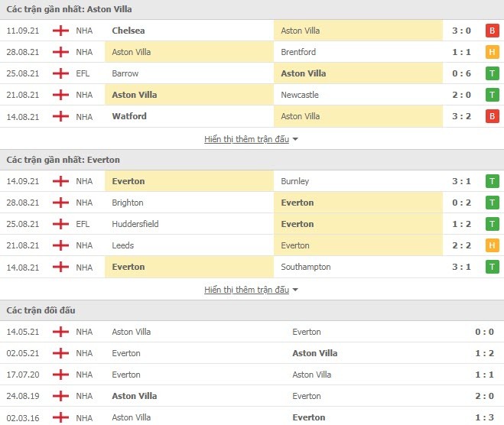The image size is (504, 425).
Task: Click orange H badge for Leeds draw
Action: [x=493, y=245]
